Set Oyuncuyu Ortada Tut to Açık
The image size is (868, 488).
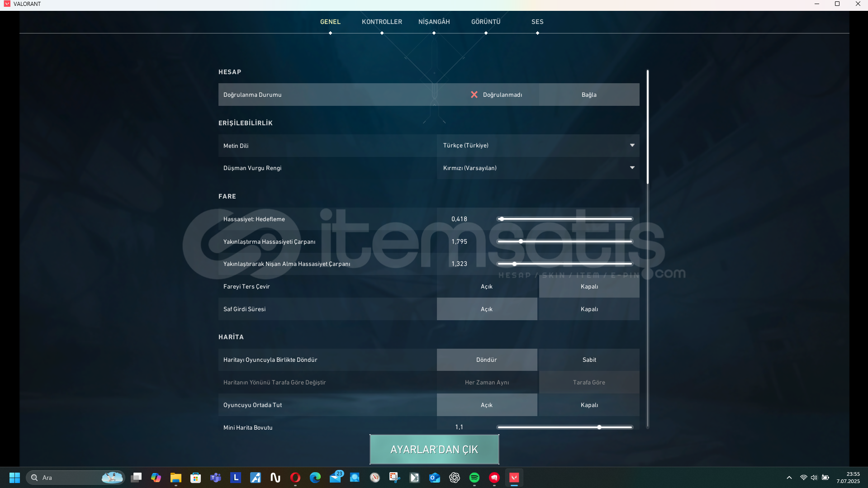coord(487,405)
